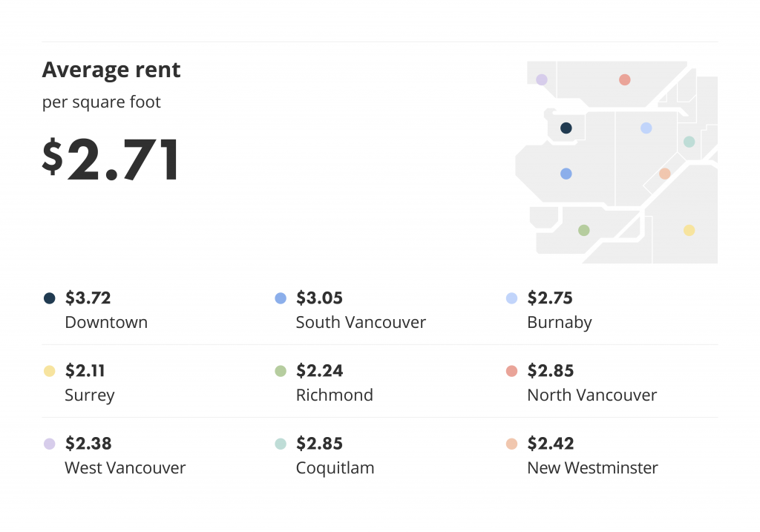Screen dimensions: 760x532
Task: Click the Average rent heading
Action: tap(111, 70)
